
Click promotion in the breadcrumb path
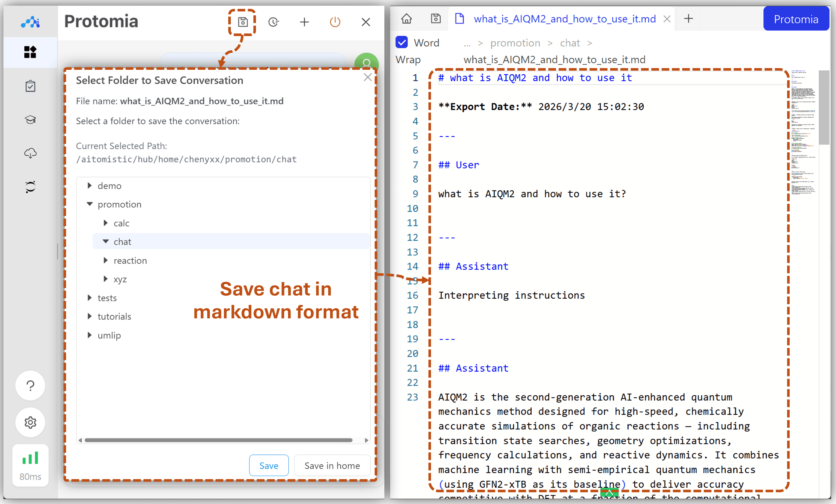click(515, 43)
